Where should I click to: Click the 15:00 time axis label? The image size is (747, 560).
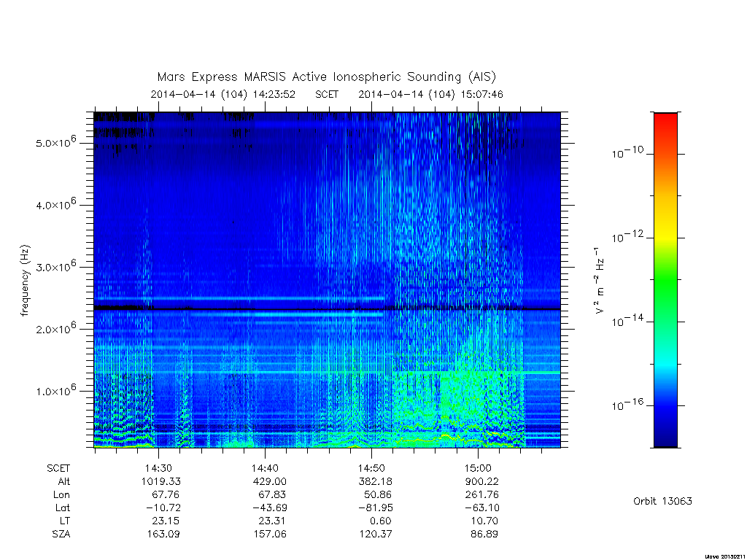(478, 468)
